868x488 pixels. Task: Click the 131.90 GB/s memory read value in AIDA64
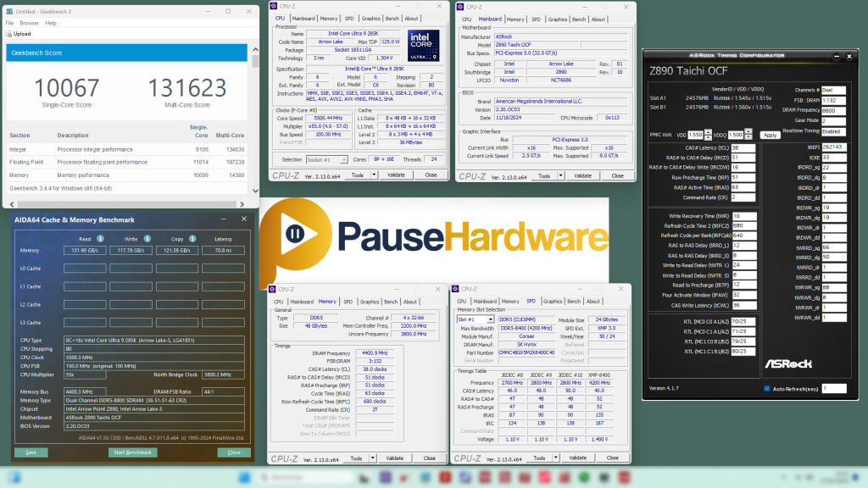[x=85, y=251]
